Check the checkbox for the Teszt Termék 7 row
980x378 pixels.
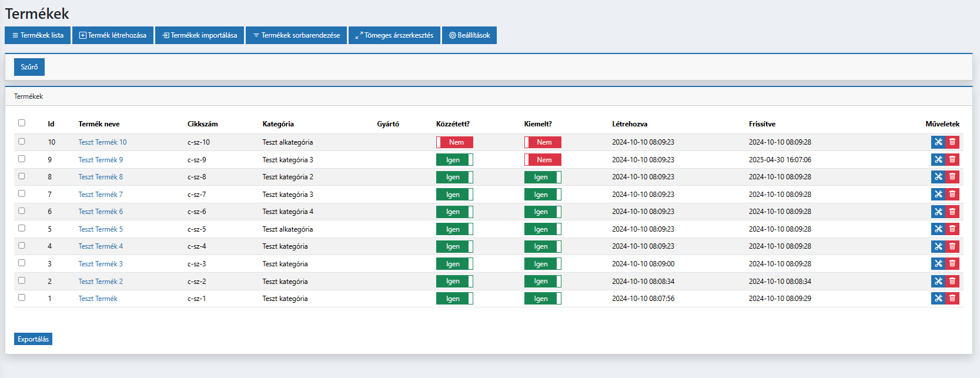[22, 193]
